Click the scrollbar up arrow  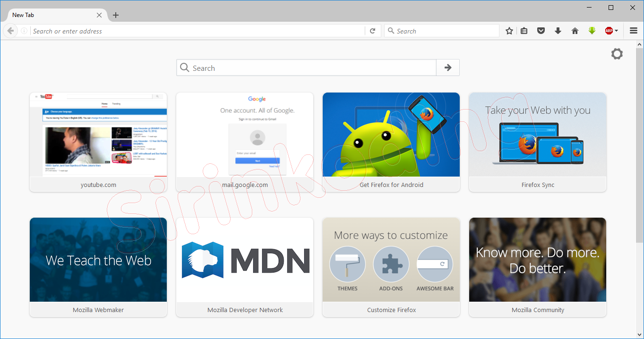click(x=639, y=44)
